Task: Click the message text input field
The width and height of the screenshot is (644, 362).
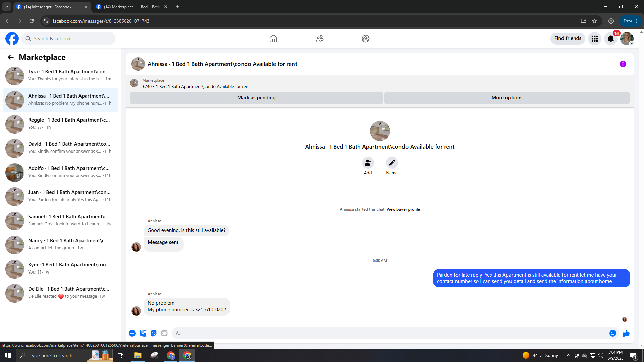Action: (391, 333)
